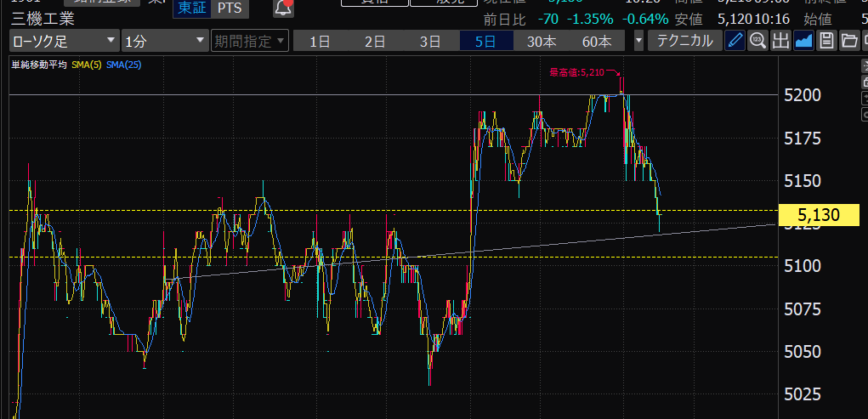Select the 30本 bar count
Screen dimensions: 868x419
(x=542, y=41)
